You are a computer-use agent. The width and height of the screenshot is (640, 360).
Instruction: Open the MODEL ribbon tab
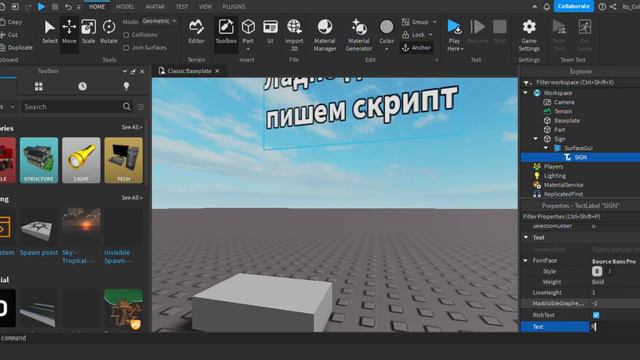point(125,7)
